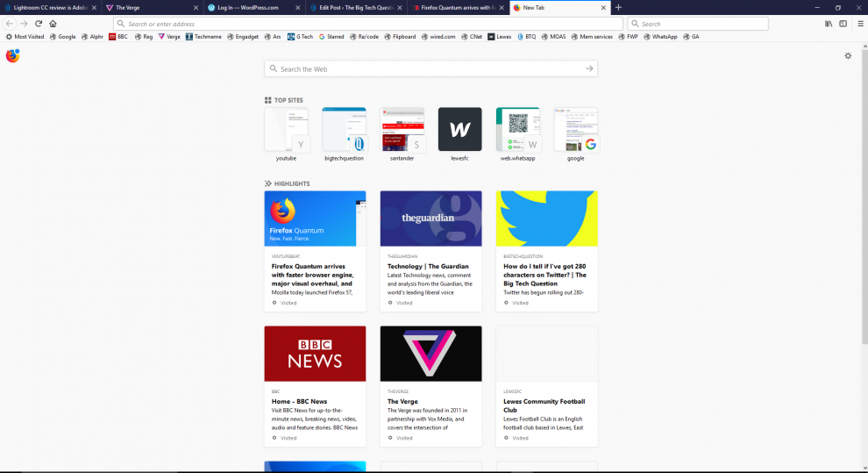Open the 280 characters on Twitter highlight
868x473 pixels.
547,251
